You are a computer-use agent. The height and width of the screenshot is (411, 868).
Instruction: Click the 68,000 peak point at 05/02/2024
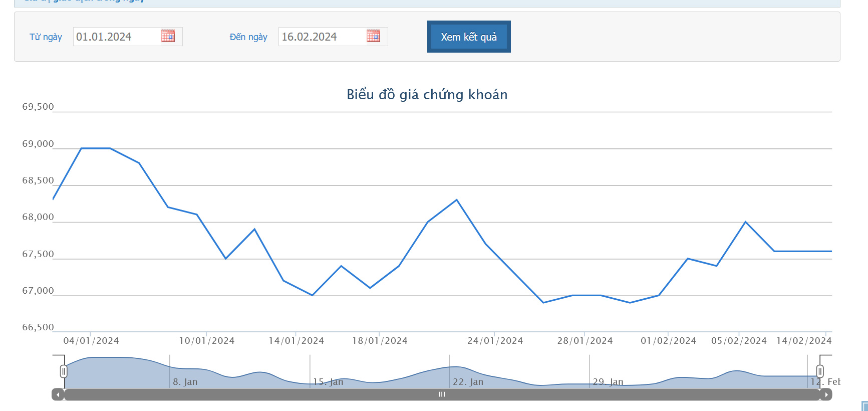[745, 222]
